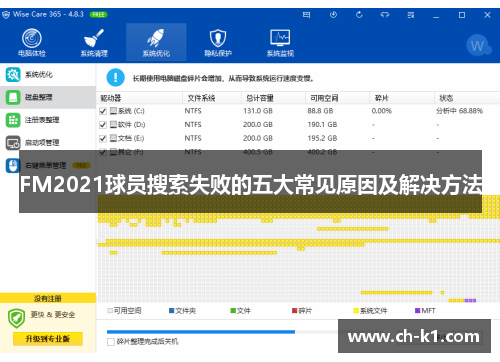
Task: Click the NTFS cell for 系统 (C:)
Action: 193,111
